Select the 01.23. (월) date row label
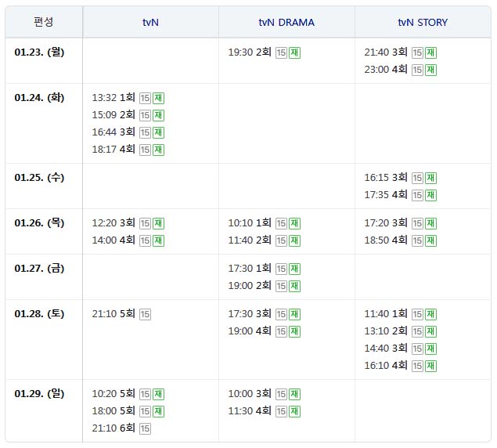Image resolution: width=497 pixels, height=448 pixels. 39,52
